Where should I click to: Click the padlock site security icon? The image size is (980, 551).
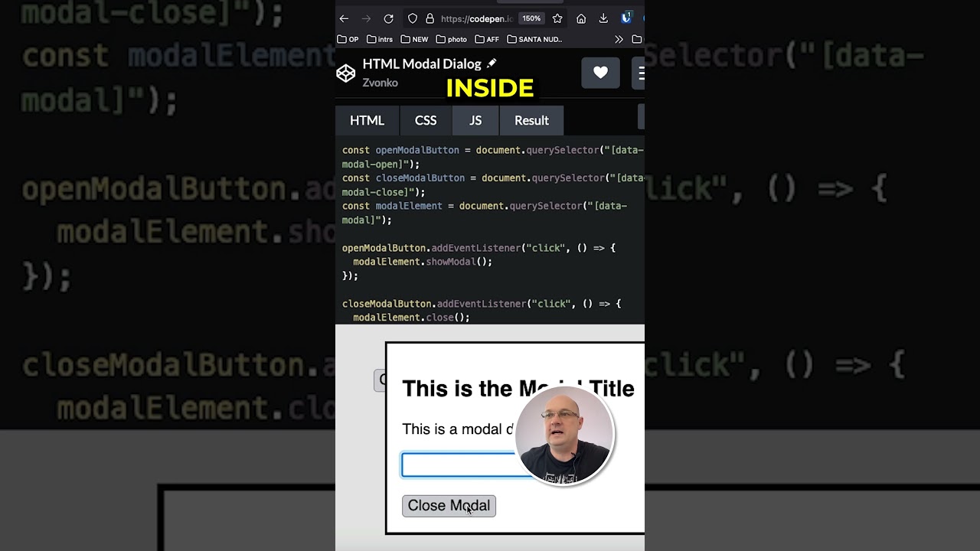pos(430,18)
